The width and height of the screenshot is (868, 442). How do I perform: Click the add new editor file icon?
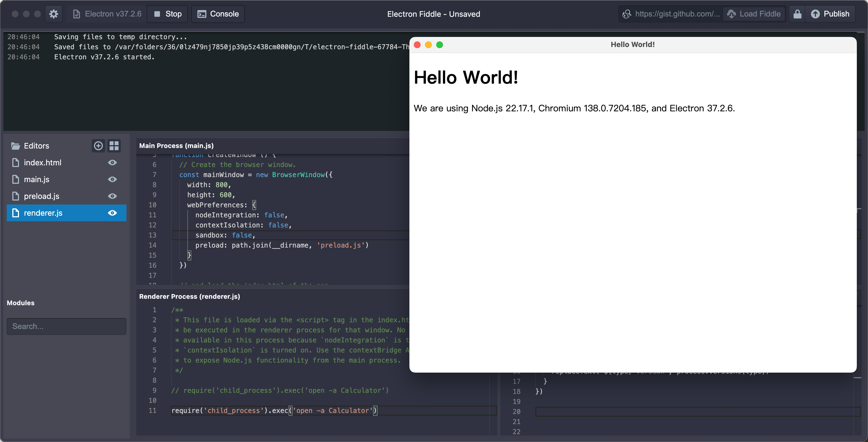pos(98,146)
